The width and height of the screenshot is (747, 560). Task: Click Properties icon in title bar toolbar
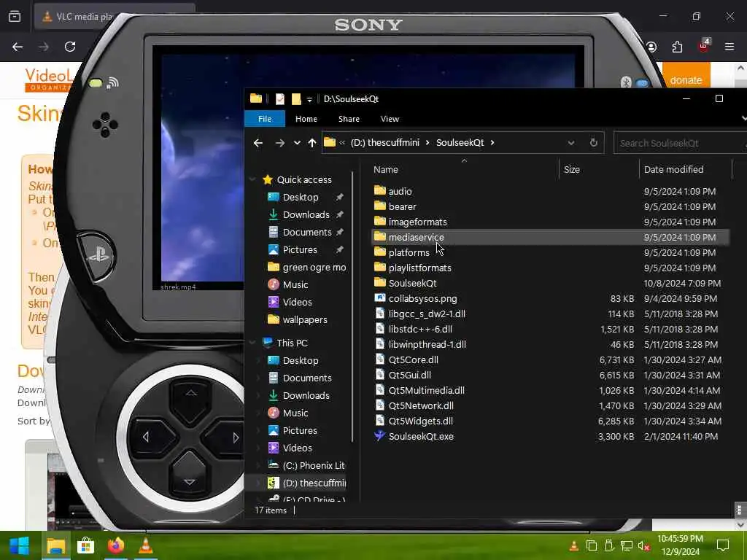(x=279, y=99)
